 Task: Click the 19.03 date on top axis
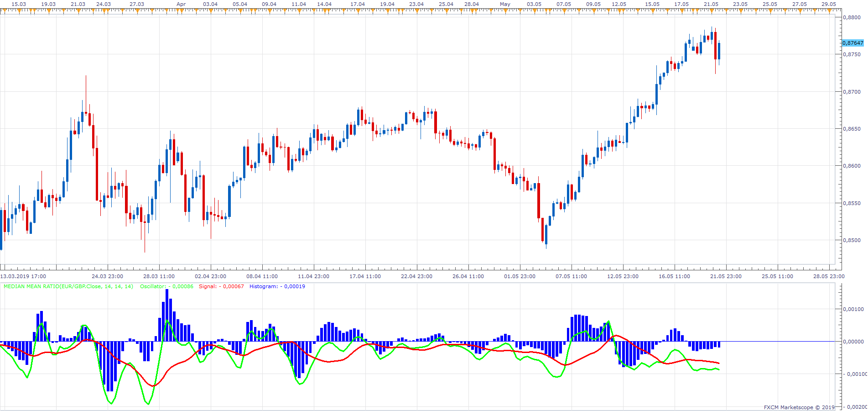pyautogui.click(x=48, y=4)
